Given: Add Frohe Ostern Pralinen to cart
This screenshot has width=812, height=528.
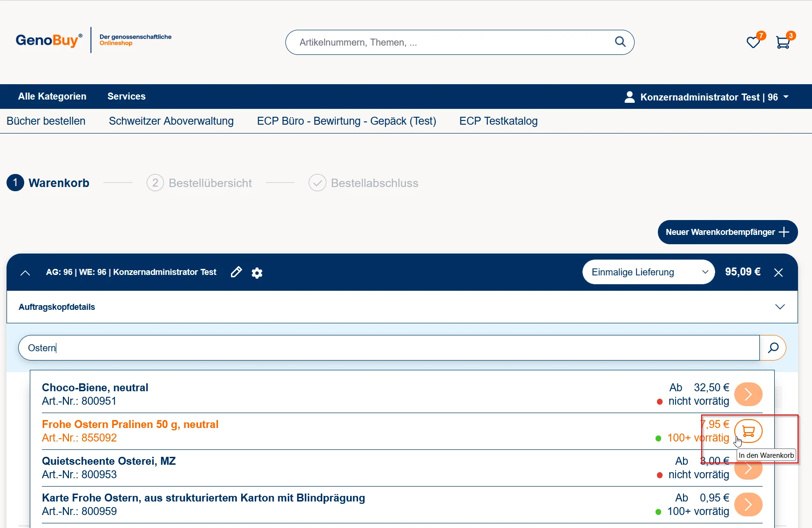Looking at the screenshot, I should click(748, 431).
